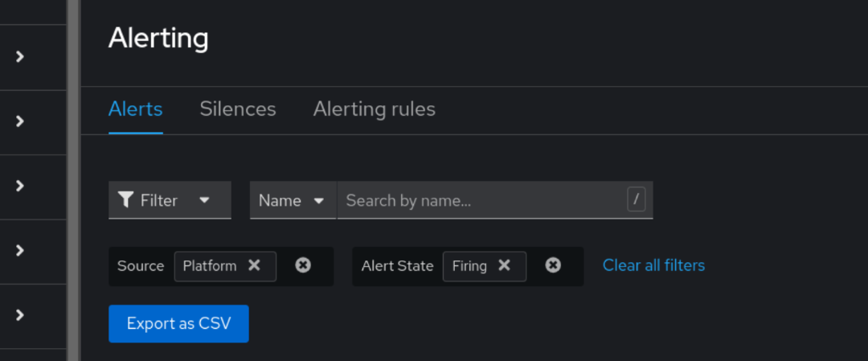The width and height of the screenshot is (868, 361).
Task: Click the Clear all filters link
Action: pyautogui.click(x=653, y=265)
